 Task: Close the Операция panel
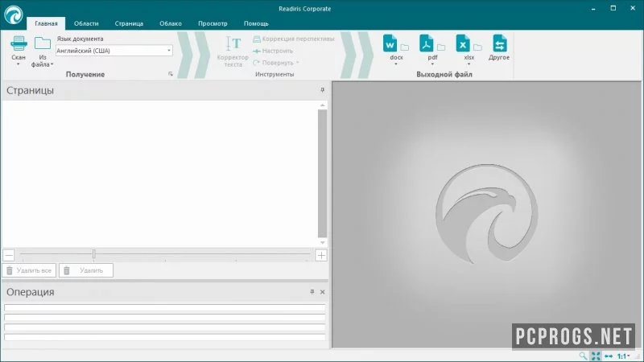point(323,292)
